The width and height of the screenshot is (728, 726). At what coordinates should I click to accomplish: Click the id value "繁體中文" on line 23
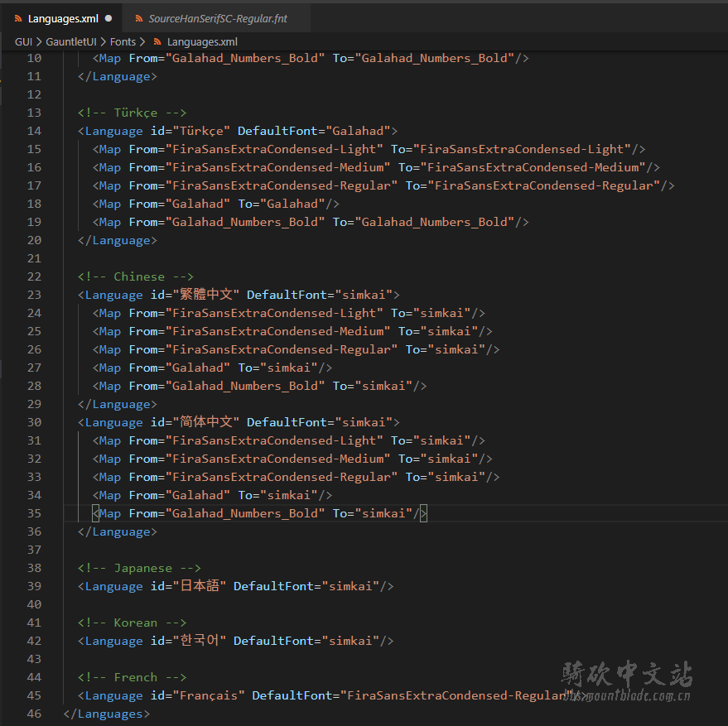206,295
